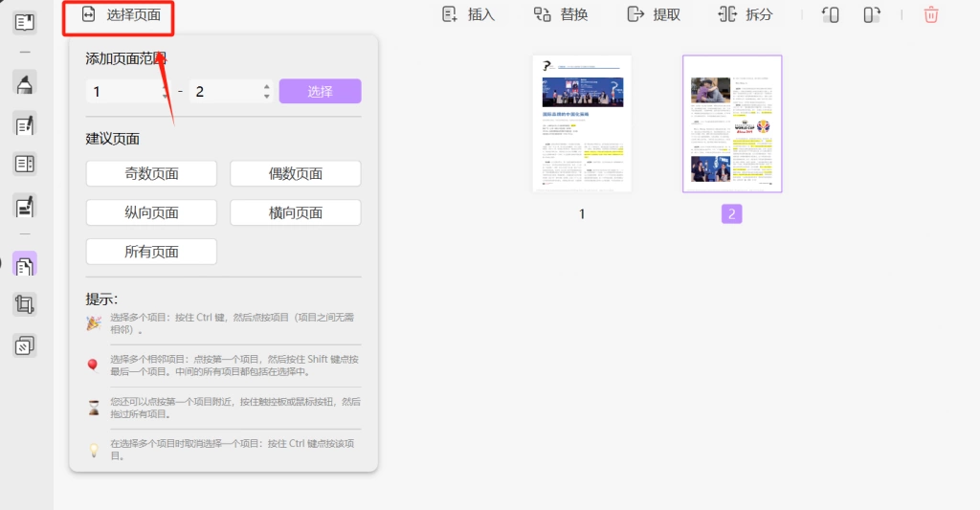Image resolution: width=980 pixels, height=510 pixels.
Task: Click the 拆分 toolbar item
Action: click(746, 14)
